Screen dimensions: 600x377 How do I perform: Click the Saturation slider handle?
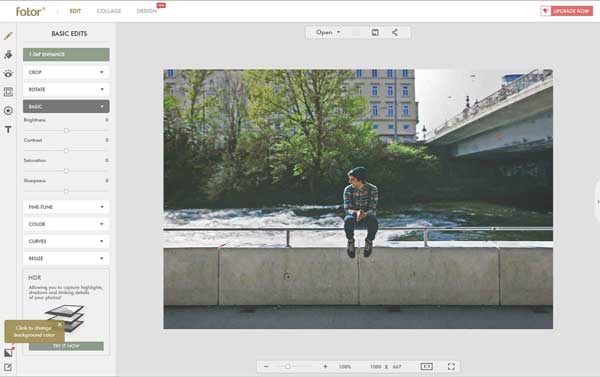pos(66,171)
